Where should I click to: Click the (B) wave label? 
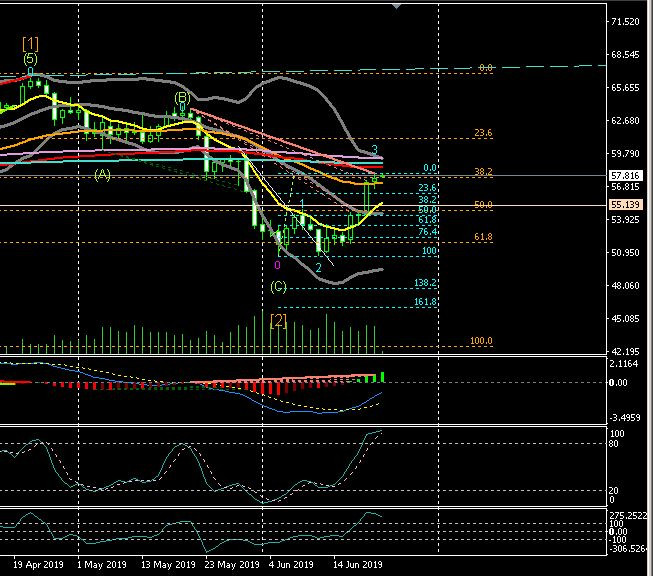tap(182, 98)
